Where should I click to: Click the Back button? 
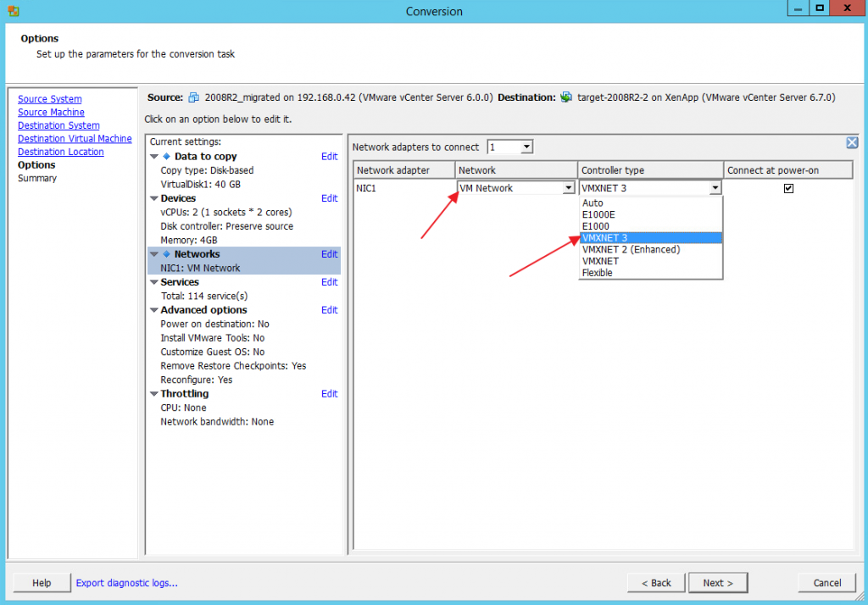click(656, 583)
